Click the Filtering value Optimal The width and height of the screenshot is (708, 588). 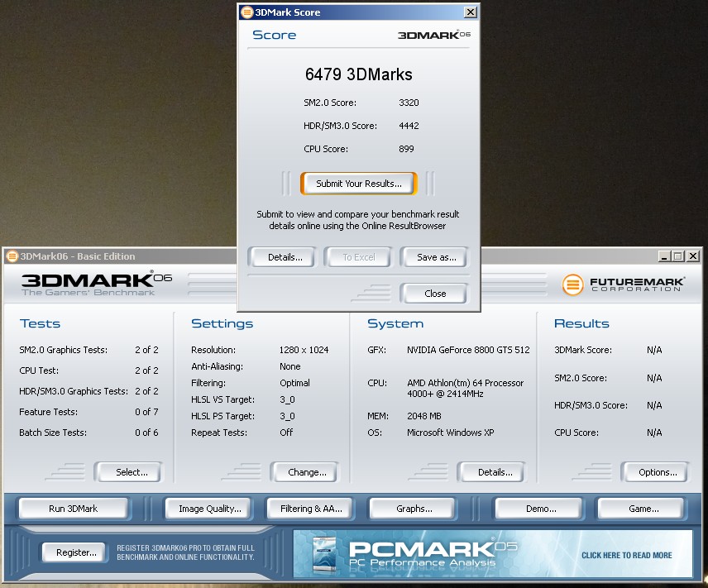(x=294, y=383)
